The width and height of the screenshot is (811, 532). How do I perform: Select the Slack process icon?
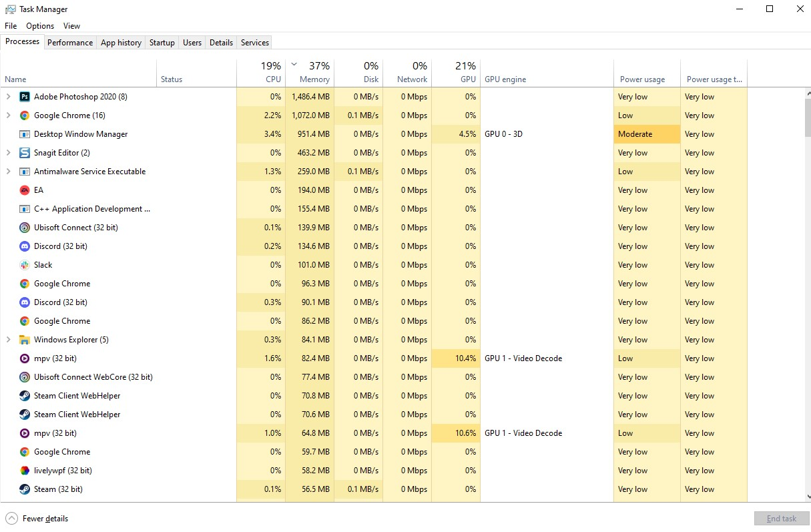(25, 265)
